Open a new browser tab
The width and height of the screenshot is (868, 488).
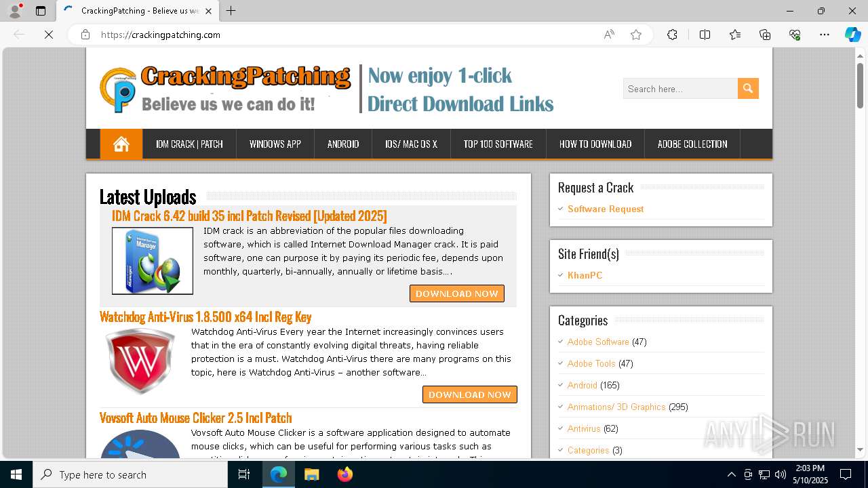231,11
